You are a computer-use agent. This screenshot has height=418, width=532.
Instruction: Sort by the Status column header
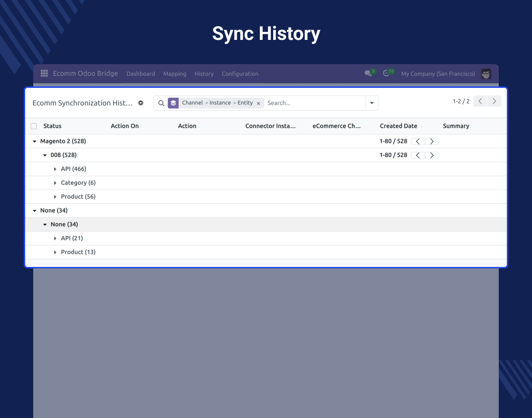click(x=53, y=126)
